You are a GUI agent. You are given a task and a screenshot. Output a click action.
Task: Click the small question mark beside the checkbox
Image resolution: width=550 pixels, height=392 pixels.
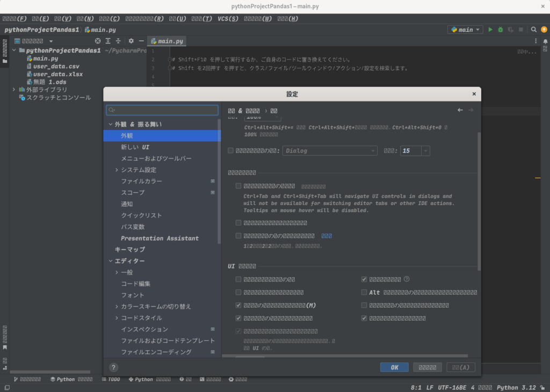point(407,279)
